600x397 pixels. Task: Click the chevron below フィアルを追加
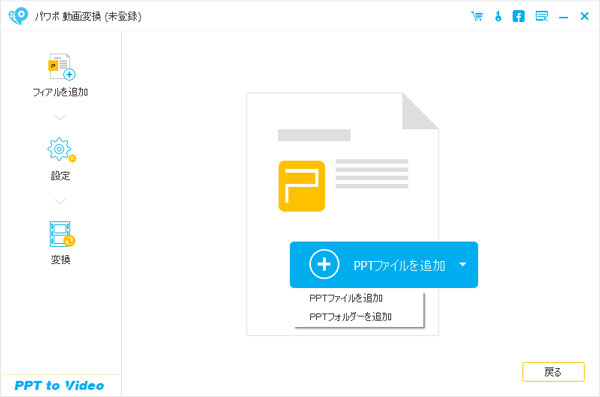tap(60, 117)
